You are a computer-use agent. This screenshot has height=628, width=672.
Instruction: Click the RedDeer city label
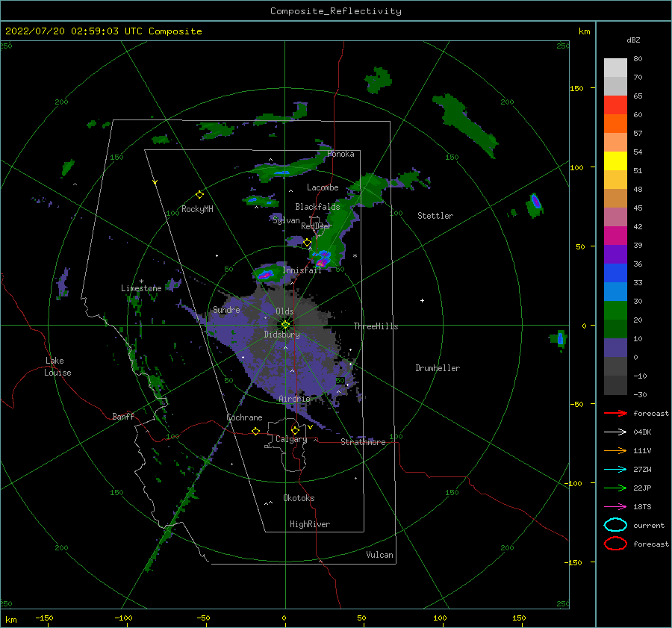coord(317,226)
